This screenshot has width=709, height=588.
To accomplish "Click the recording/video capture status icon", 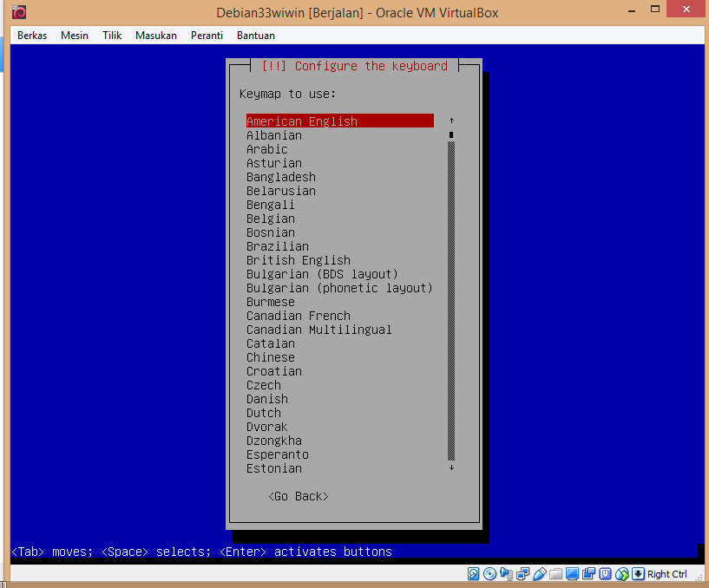I will coord(588,574).
